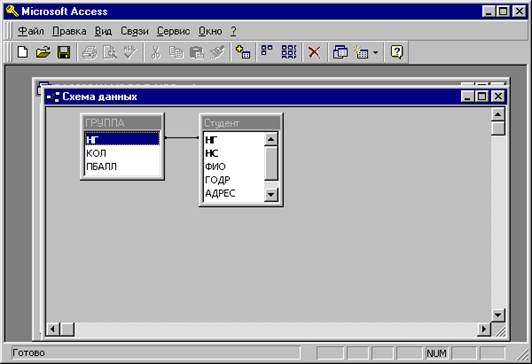Viewport: 532px width, 364px height.
Task: Open the Файл menu
Action: tap(31, 31)
